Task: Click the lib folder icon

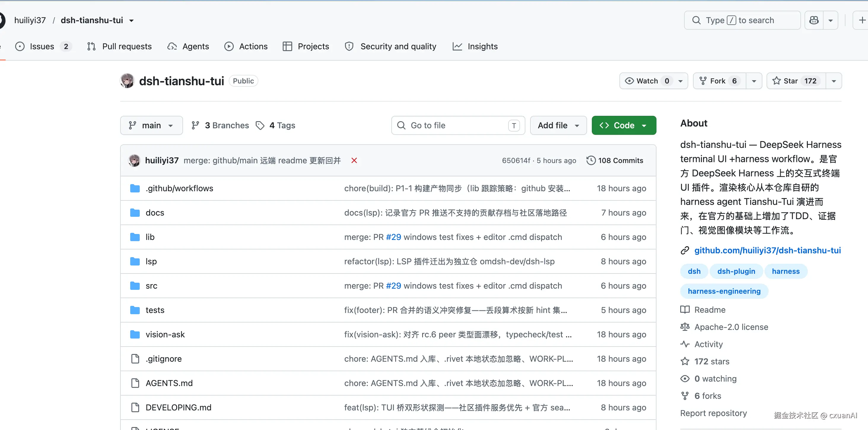Action: (135, 237)
